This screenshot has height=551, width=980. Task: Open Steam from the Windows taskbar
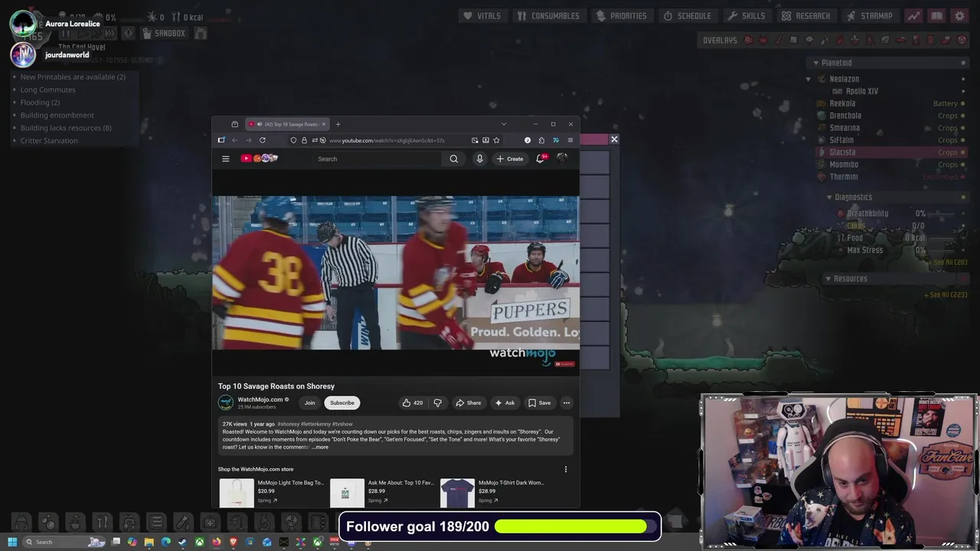pyautogui.click(x=182, y=542)
